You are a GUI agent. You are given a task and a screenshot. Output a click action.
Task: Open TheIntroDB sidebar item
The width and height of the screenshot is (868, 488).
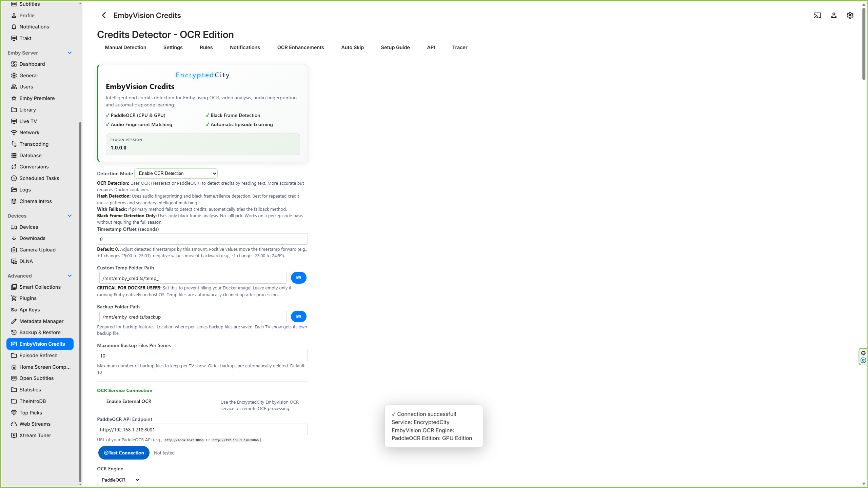click(x=40, y=401)
